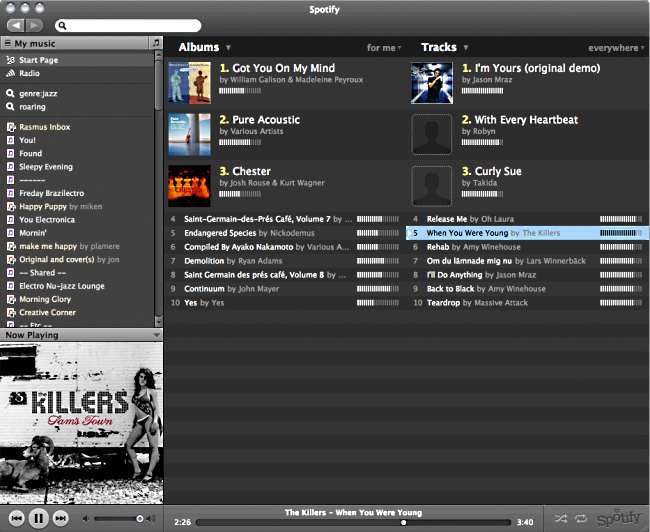Pause the playing song
The width and height of the screenshot is (650, 532).
(39, 518)
